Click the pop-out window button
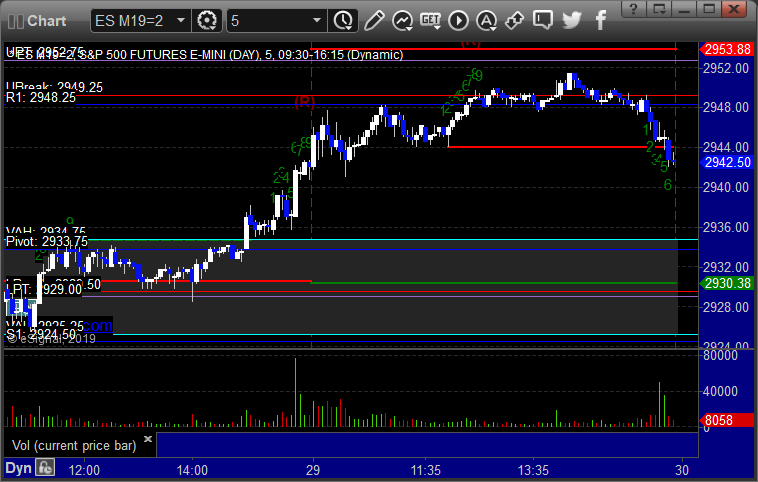 point(659,8)
